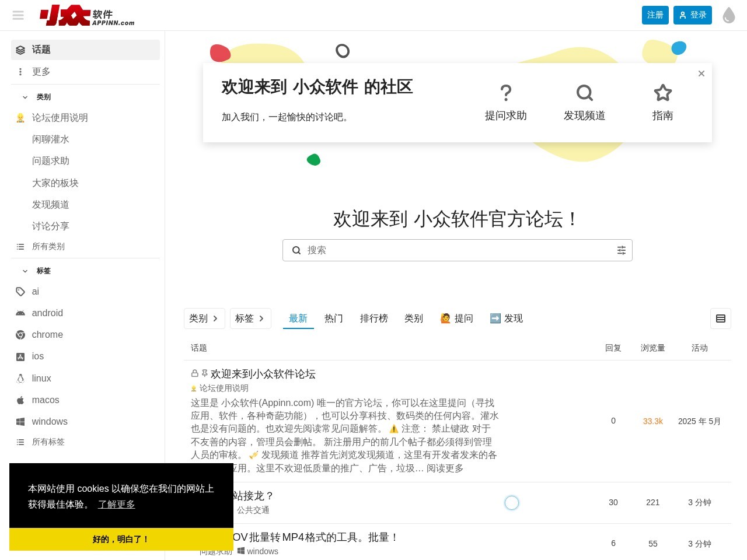
Task: Open 发现频道 category in sidebar
Action: [x=85, y=204]
